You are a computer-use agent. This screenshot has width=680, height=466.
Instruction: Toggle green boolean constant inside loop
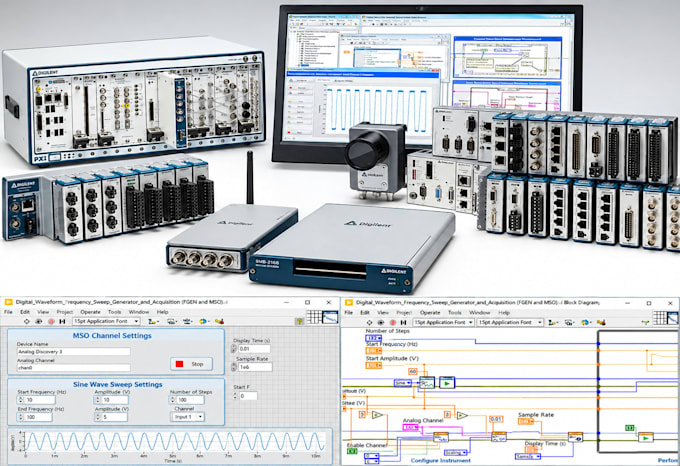[630, 428]
